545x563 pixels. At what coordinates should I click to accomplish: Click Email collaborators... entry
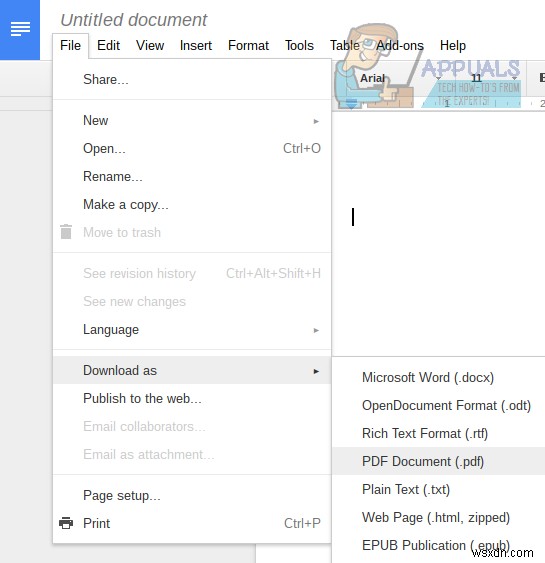192,426
